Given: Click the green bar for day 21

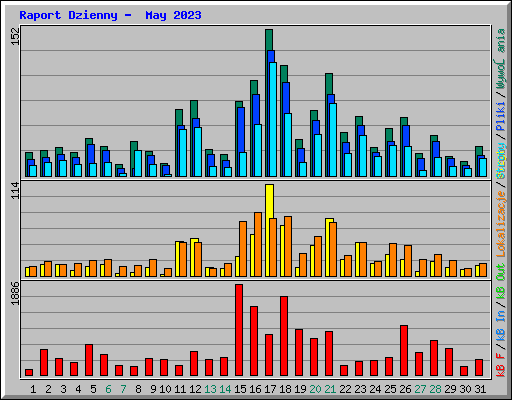Looking at the screenshot, I should coord(329,84).
